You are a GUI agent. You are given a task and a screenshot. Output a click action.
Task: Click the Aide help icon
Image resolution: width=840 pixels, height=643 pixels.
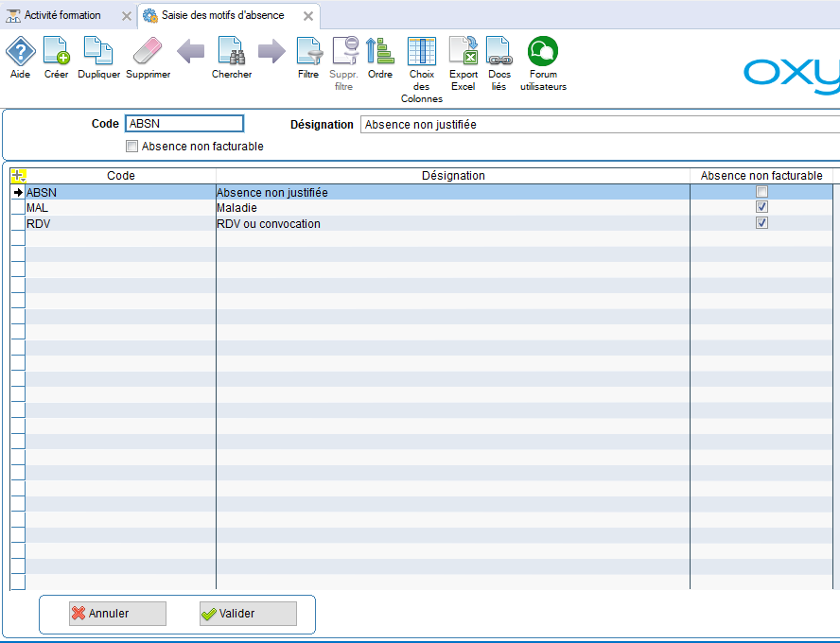(x=20, y=52)
